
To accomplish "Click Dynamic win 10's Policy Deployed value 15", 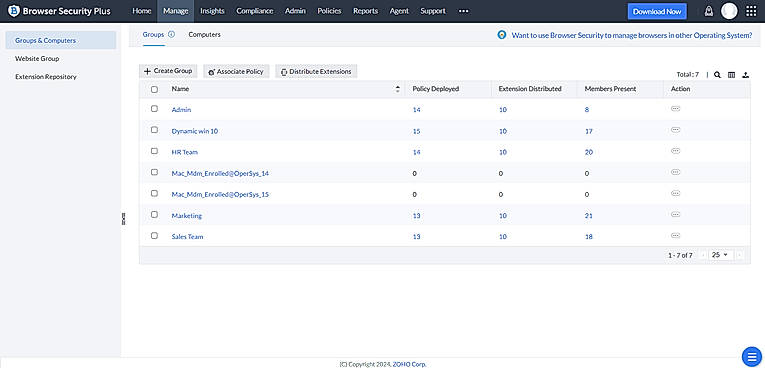I will pos(416,131).
